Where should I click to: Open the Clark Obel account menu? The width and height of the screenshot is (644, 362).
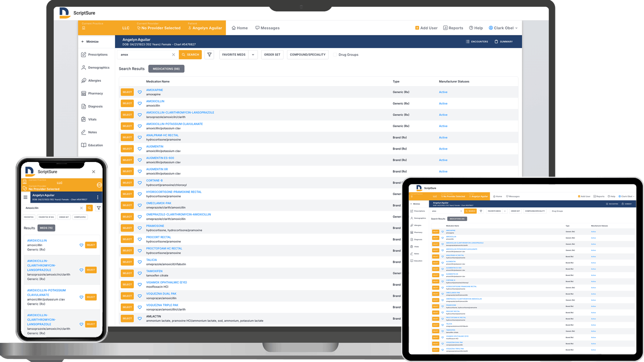coord(503,28)
